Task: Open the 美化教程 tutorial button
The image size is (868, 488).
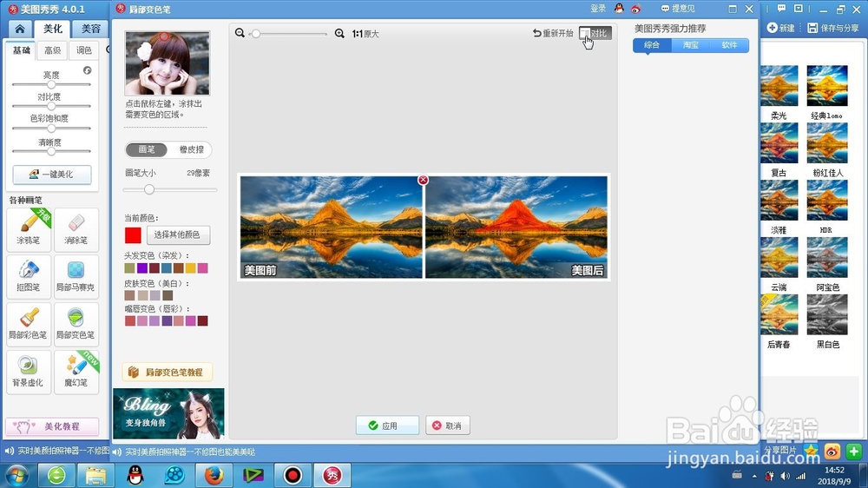Action: point(52,426)
